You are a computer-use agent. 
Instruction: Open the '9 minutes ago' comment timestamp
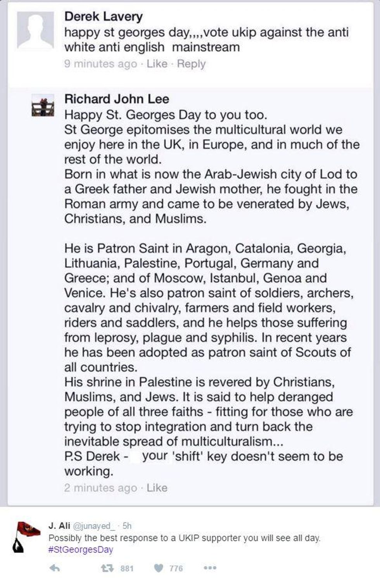tap(101, 64)
